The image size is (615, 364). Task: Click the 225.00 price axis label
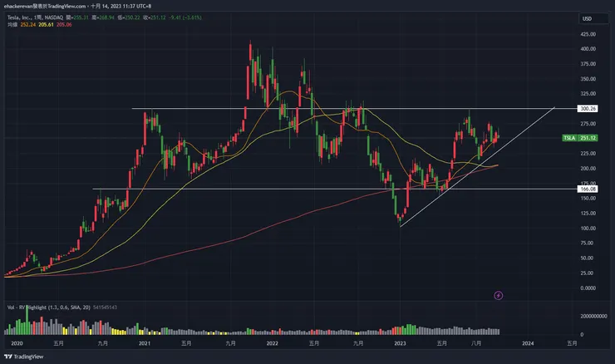click(588, 154)
